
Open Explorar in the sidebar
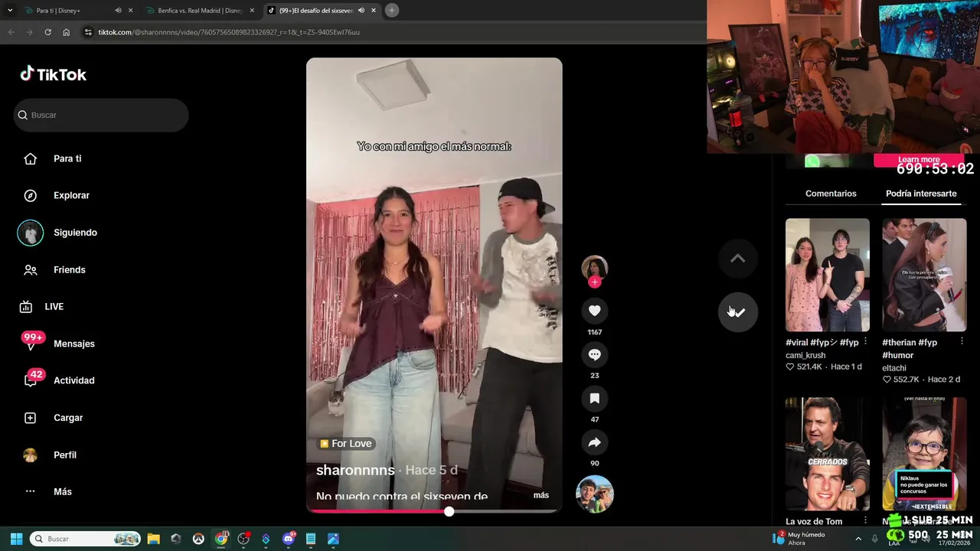pos(71,195)
